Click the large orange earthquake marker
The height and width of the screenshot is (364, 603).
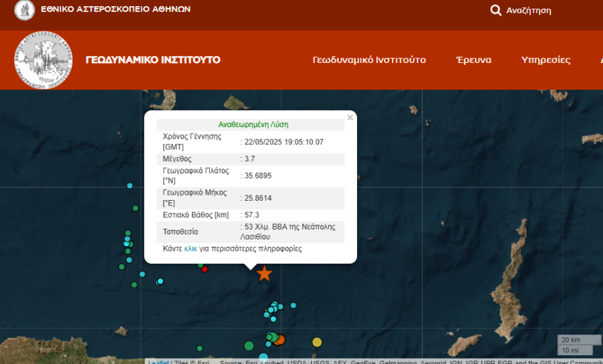(280, 340)
